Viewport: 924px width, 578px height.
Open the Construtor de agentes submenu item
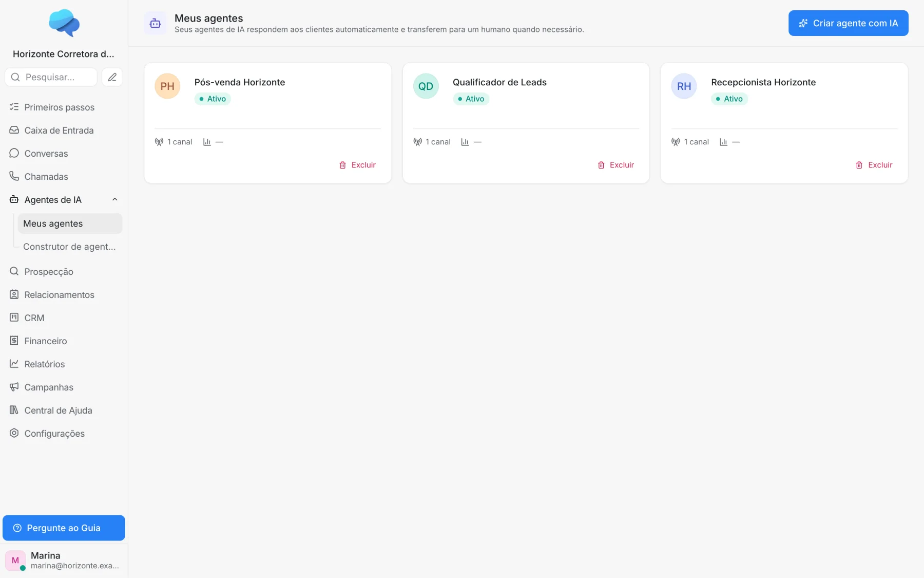[70, 247]
